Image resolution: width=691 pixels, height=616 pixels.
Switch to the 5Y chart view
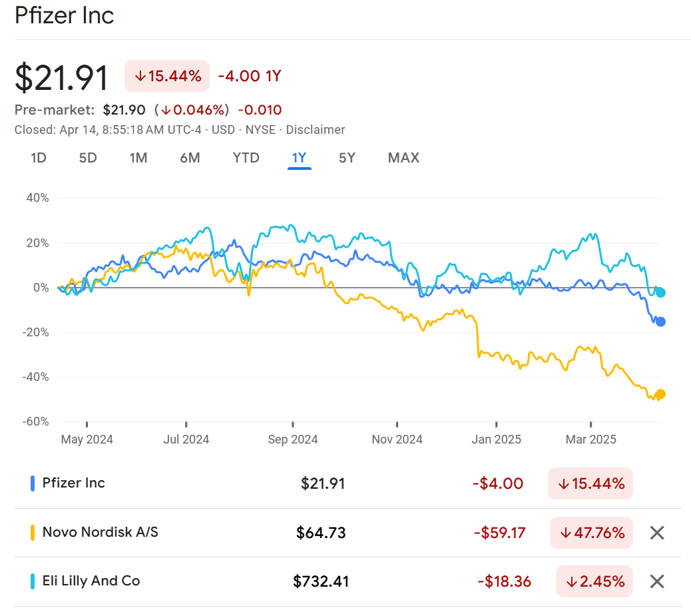pos(347,158)
